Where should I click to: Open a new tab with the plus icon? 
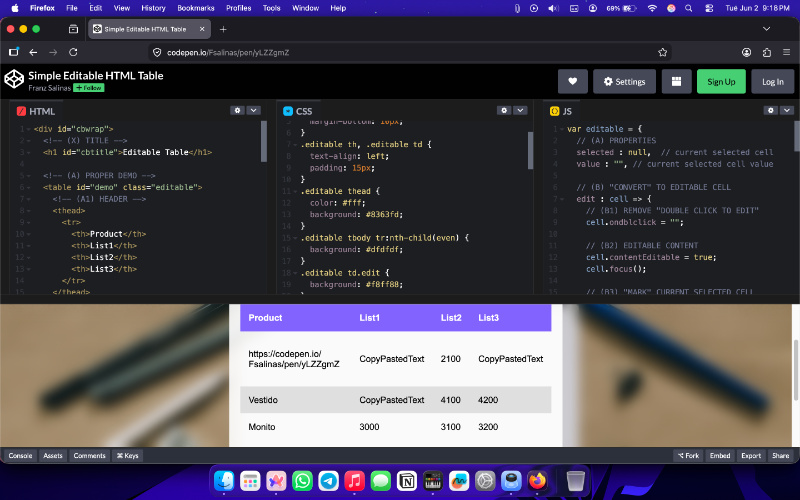pyautogui.click(x=223, y=29)
